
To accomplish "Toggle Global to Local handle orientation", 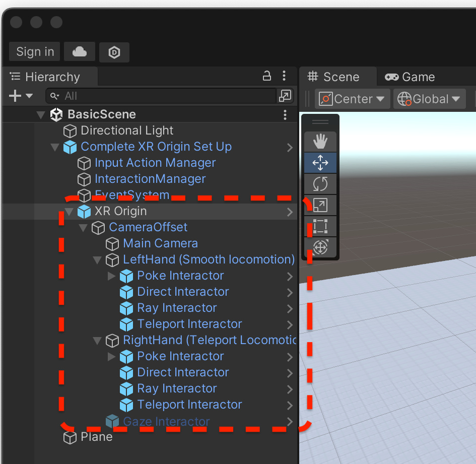I will (429, 99).
